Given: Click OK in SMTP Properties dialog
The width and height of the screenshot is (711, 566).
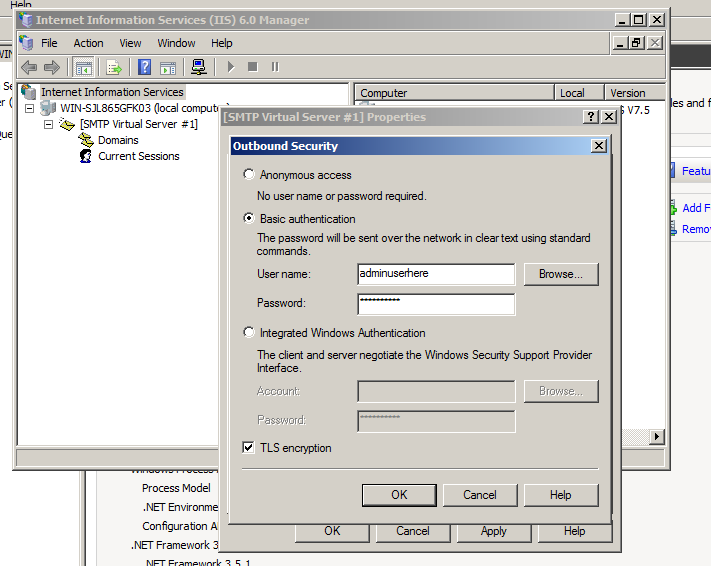Looking at the screenshot, I should 332,532.
